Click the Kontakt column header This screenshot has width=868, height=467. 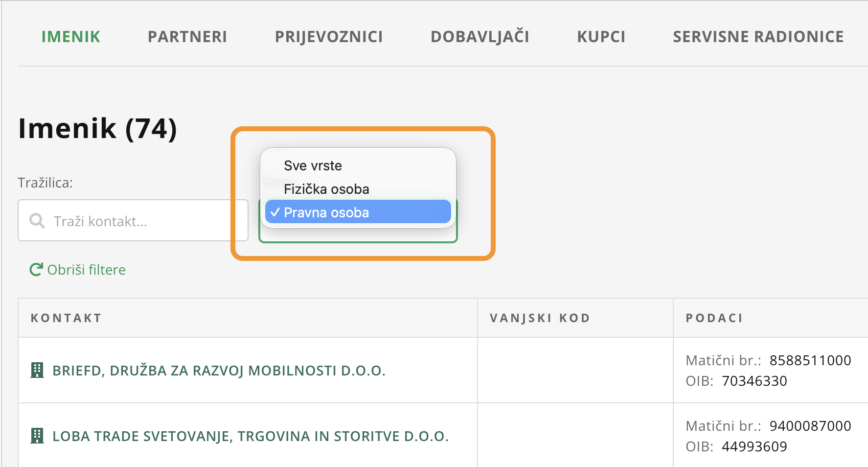pyautogui.click(x=66, y=318)
